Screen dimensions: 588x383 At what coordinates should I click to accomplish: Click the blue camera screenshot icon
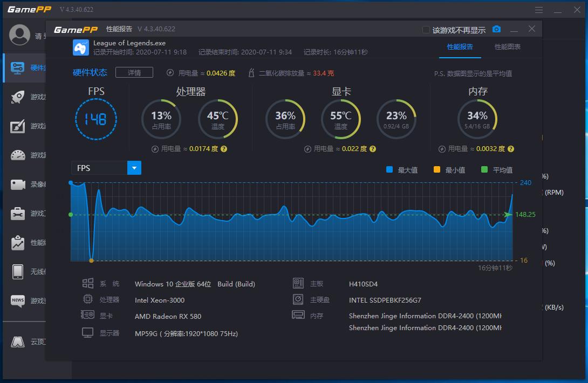pyautogui.click(x=496, y=29)
